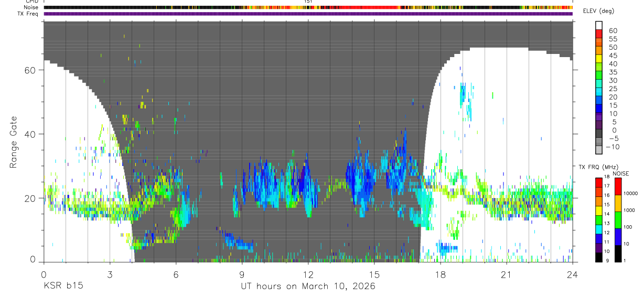Click the green segment of the NOISE color bar
644x297 pixels.
pos(618,219)
